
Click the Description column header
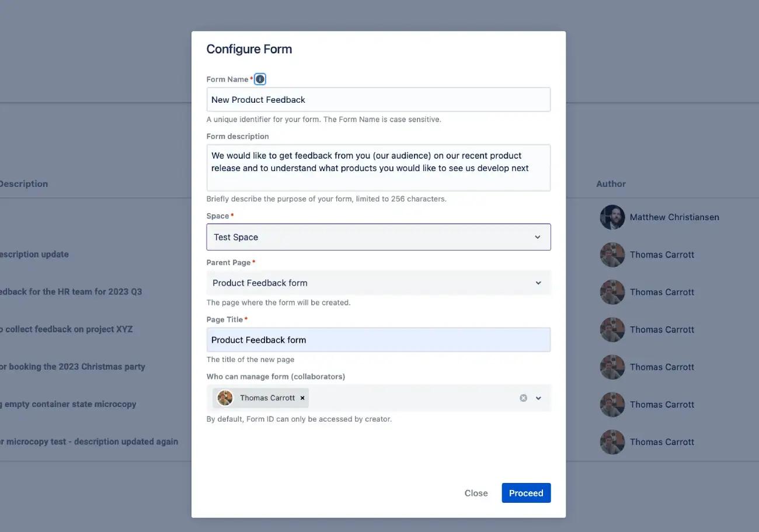23,183
